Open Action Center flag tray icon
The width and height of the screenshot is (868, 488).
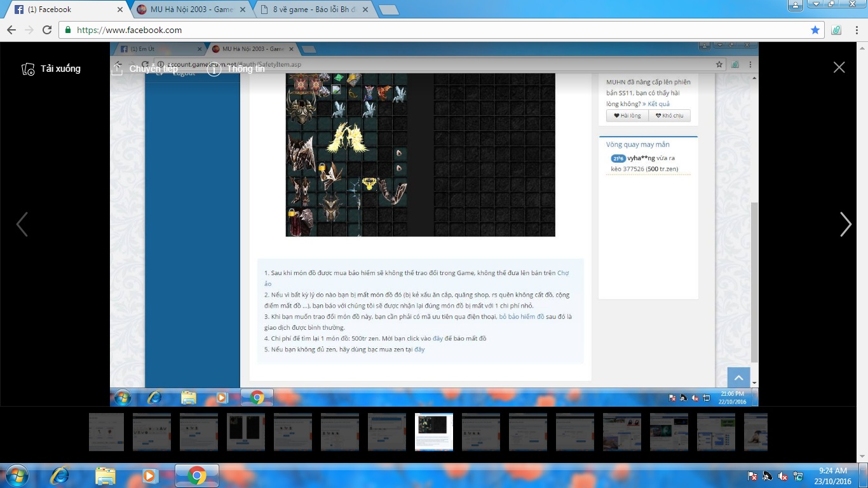(752, 476)
